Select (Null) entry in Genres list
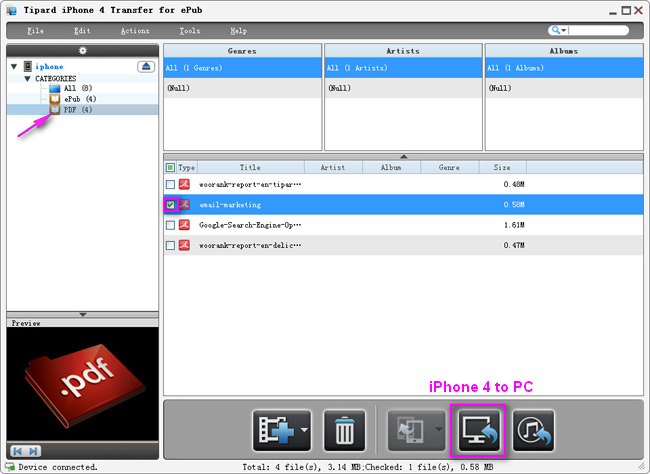Image resolution: width=650 pixels, height=474 pixels. [x=243, y=88]
